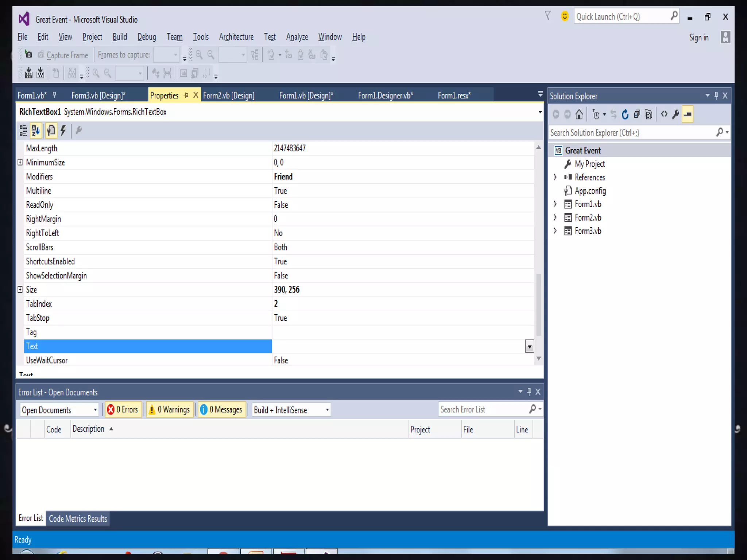Click the Properties grid vertical scrollbar thumb
This screenshot has height=560, width=747.
coord(538,304)
